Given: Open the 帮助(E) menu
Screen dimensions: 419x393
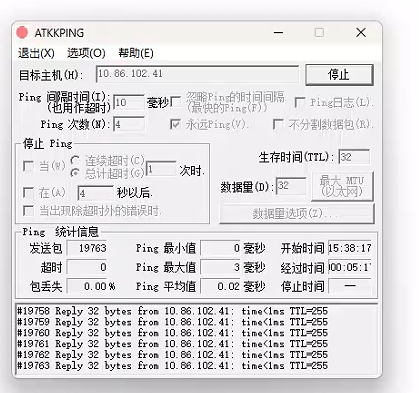Looking at the screenshot, I should pos(136,53).
